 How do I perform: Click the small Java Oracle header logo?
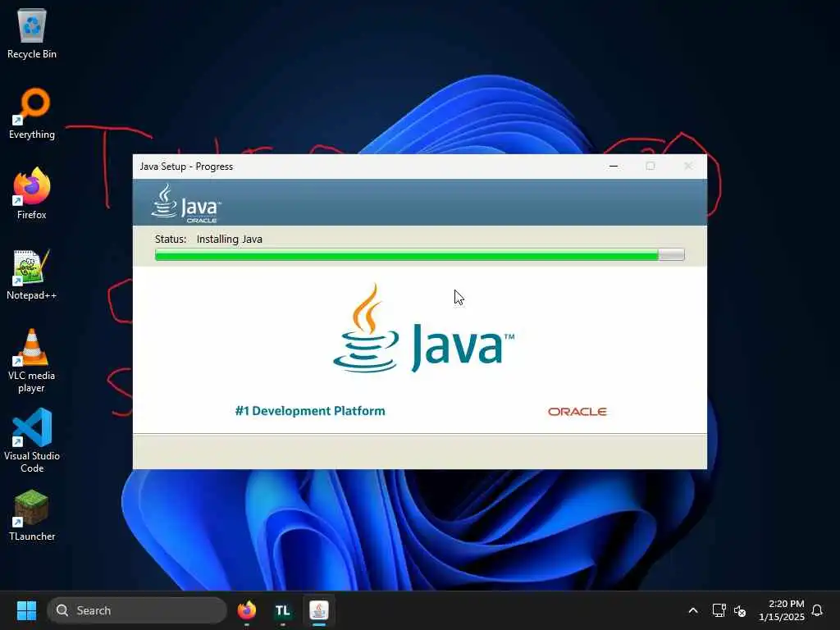186,203
